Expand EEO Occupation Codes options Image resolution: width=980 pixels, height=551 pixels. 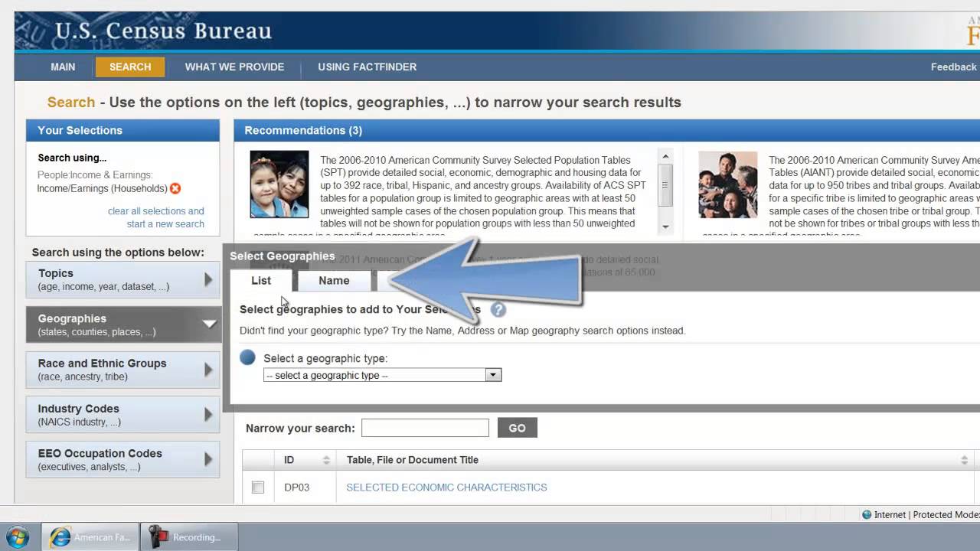tap(122, 460)
